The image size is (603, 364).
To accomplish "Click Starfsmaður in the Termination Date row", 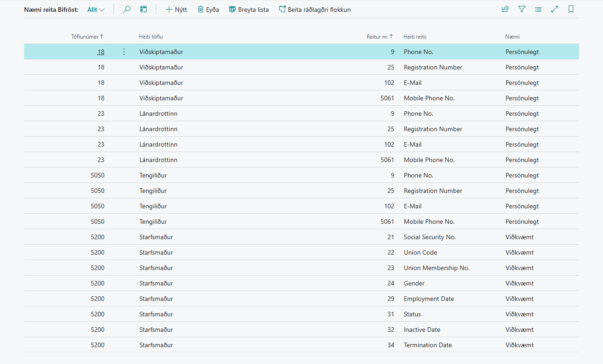I will [x=156, y=345].
